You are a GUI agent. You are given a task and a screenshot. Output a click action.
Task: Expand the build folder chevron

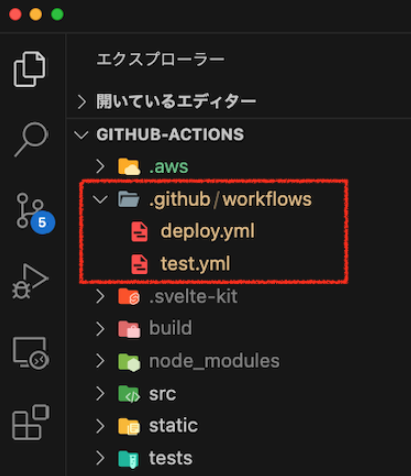tap(100, 329)
